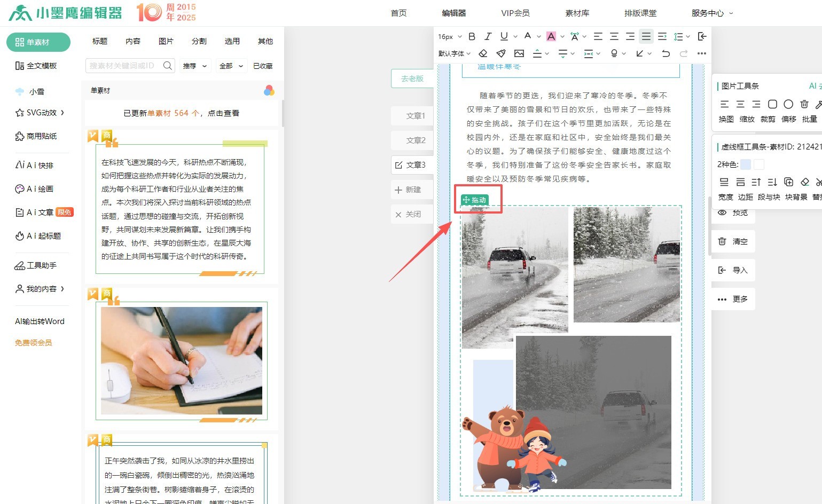
Task: Insert an image using the picture icon
Action: pyautogui.click(x=519, y=53)
